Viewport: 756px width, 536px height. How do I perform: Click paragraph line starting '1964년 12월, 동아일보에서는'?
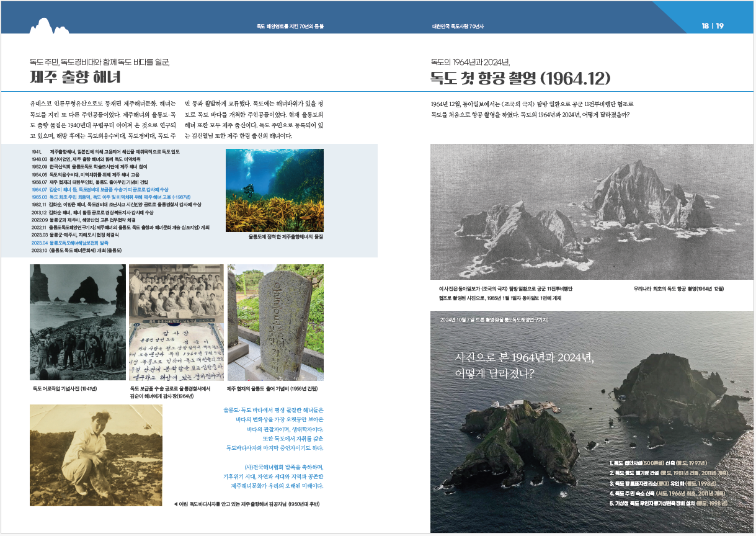click(x=532, y=104)
